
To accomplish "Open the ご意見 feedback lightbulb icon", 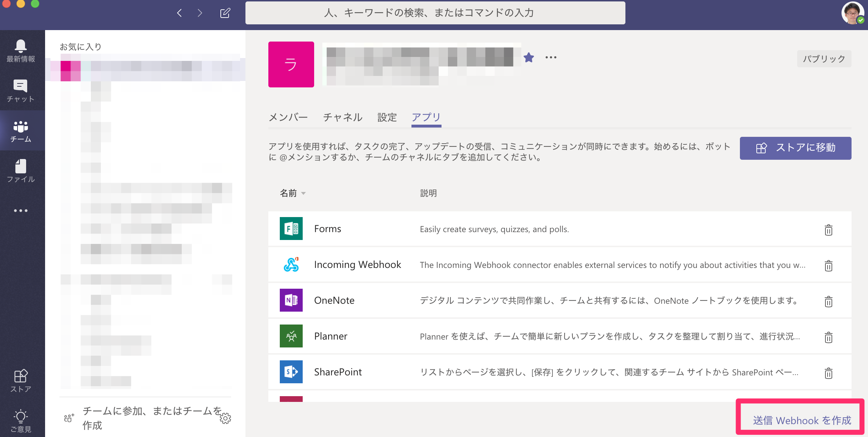I will pos(21,416).
